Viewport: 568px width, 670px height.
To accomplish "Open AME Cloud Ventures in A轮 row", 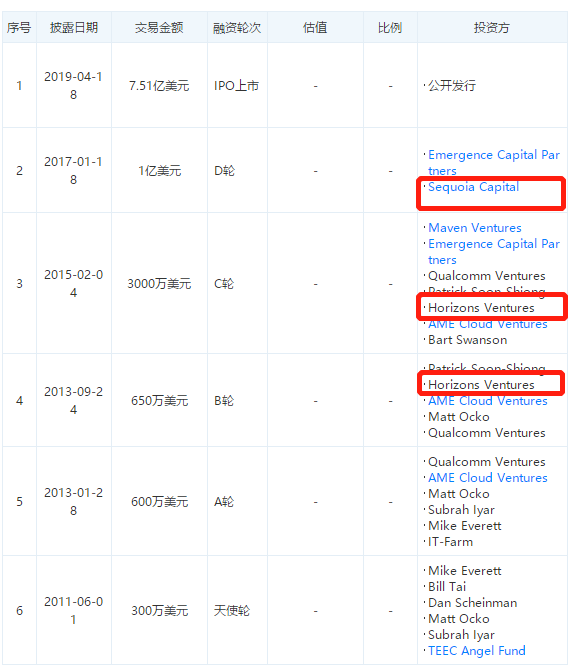I will [488, 478].
